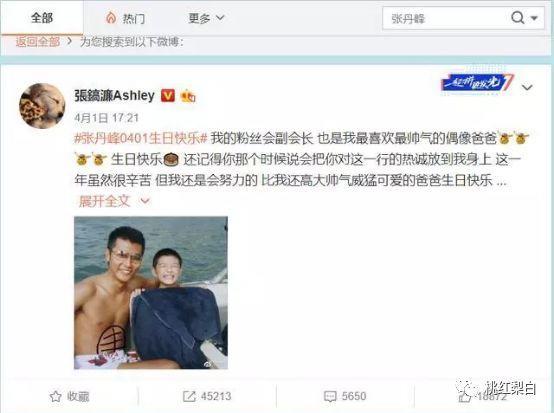This screenshot has height=413, width=554.
Task: Expand the 更多 dropdown menu
Action: coord(206,18)
